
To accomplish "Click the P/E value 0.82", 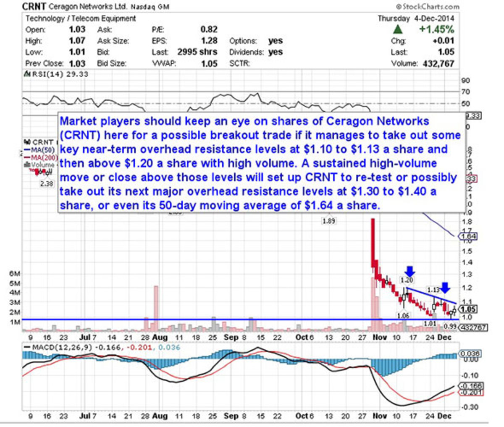I will pyautogui.click(x=209, y=30).
